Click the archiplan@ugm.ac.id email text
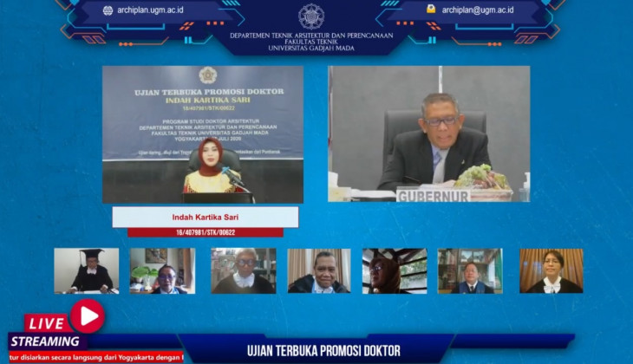The width and height of the screenshot is (633, 364). [x=478, y=10]
